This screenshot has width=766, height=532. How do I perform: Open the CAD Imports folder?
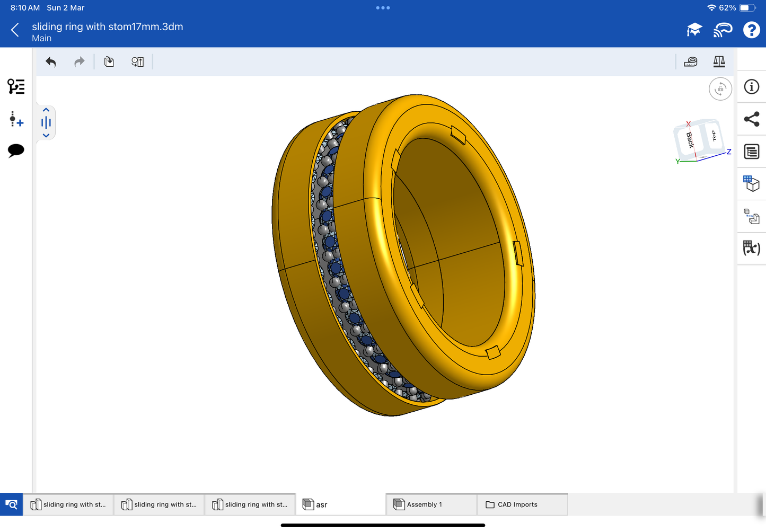517,504
